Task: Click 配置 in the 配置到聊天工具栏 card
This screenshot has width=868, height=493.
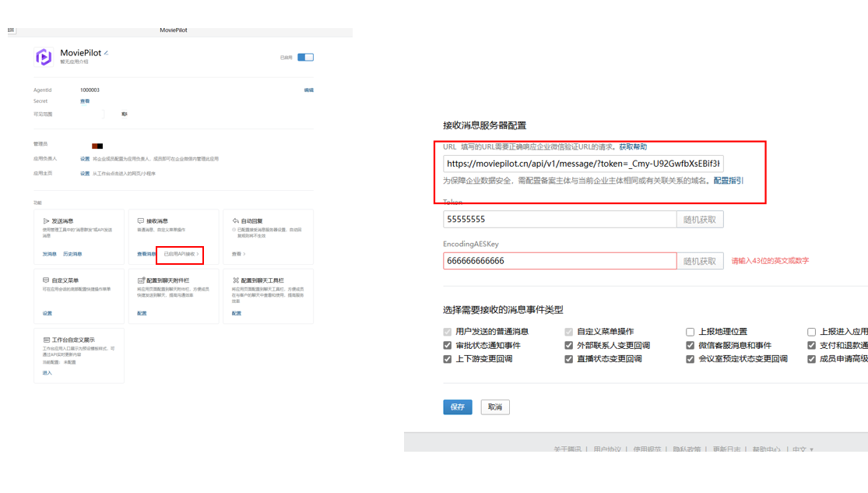Action: 237,314
